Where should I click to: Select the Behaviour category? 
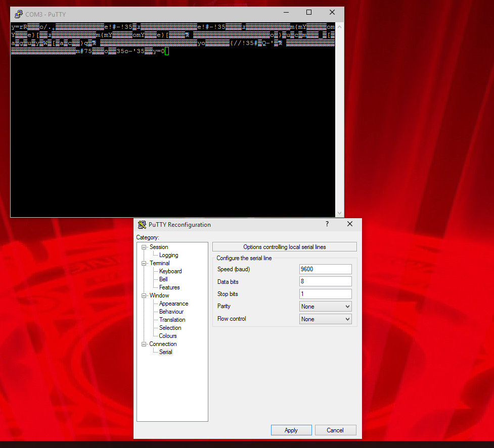171,312
